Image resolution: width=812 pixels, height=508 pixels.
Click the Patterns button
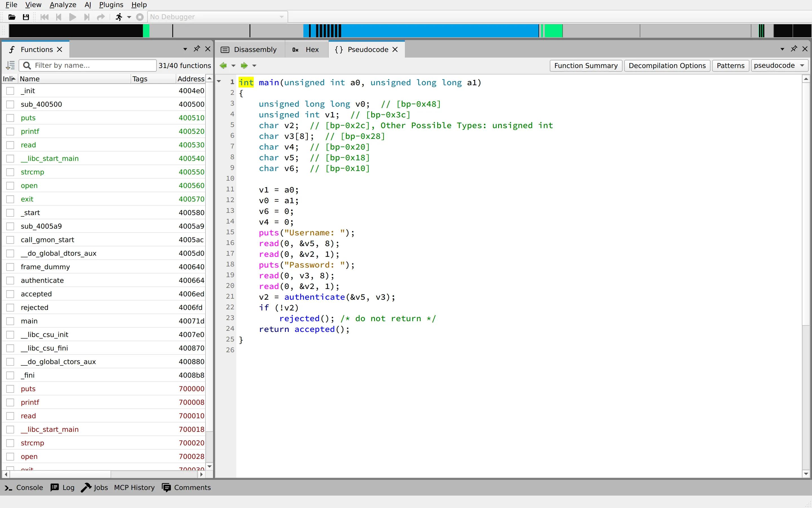[731, 65]
